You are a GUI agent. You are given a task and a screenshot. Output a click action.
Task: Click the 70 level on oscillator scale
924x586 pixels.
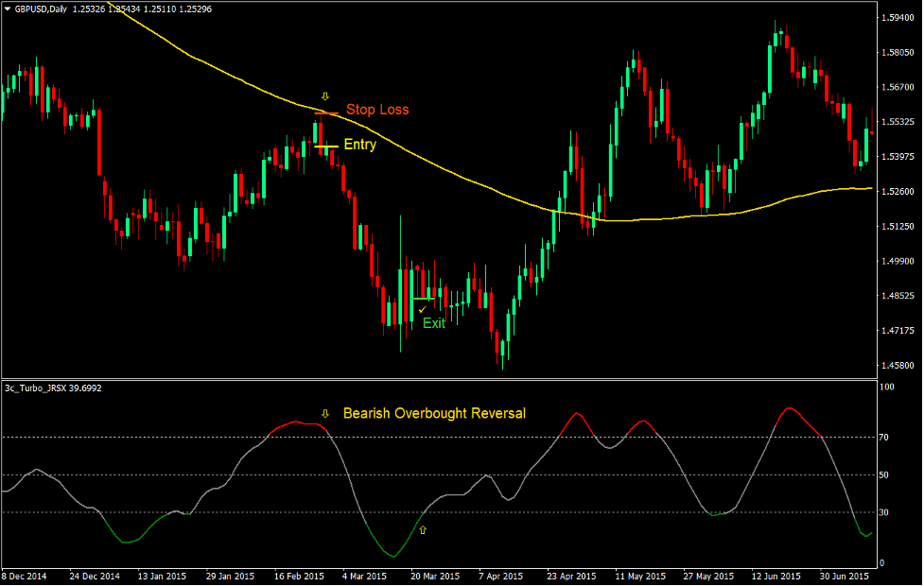point(885,437)
